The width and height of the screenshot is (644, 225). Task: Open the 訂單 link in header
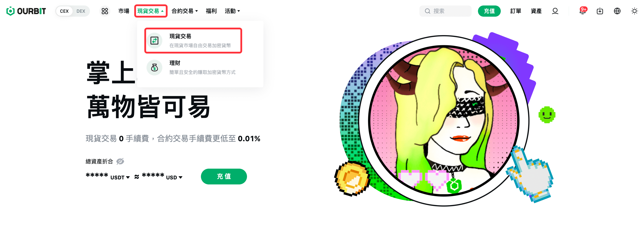pos(515,11)
